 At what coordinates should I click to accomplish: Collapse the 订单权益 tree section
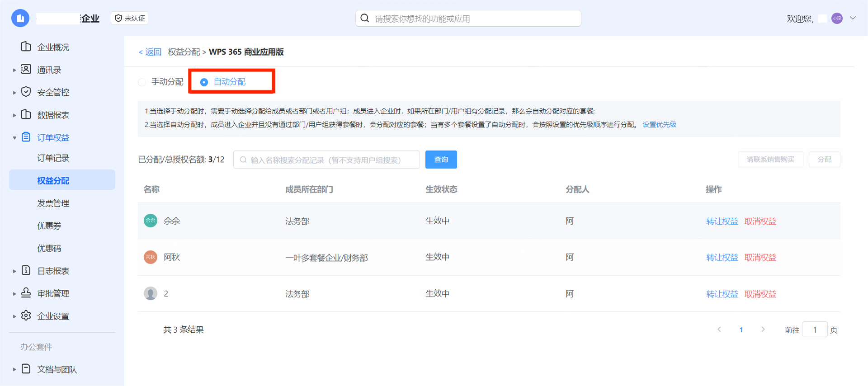[14, 138]
